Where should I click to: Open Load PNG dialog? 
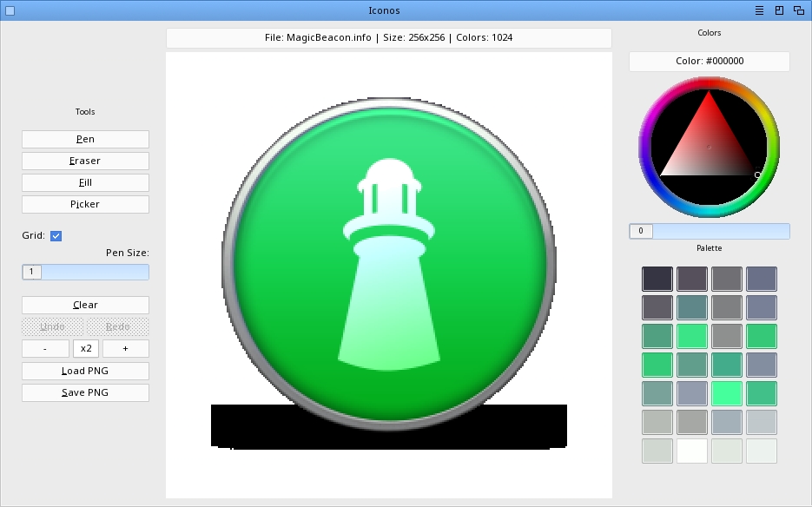click(x=85, y=371)
